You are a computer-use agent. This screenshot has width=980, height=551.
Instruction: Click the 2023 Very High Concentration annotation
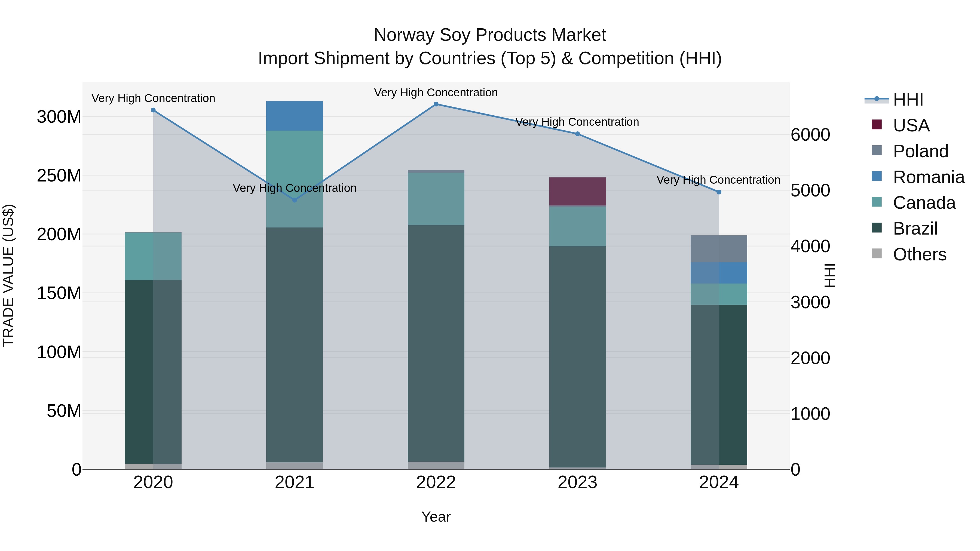(x=577, y=122)
